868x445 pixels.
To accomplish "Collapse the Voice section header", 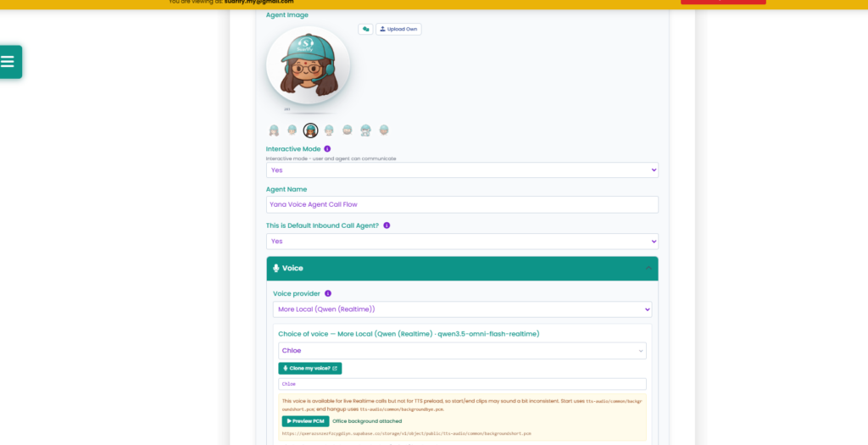I will [x=462, y=268].
